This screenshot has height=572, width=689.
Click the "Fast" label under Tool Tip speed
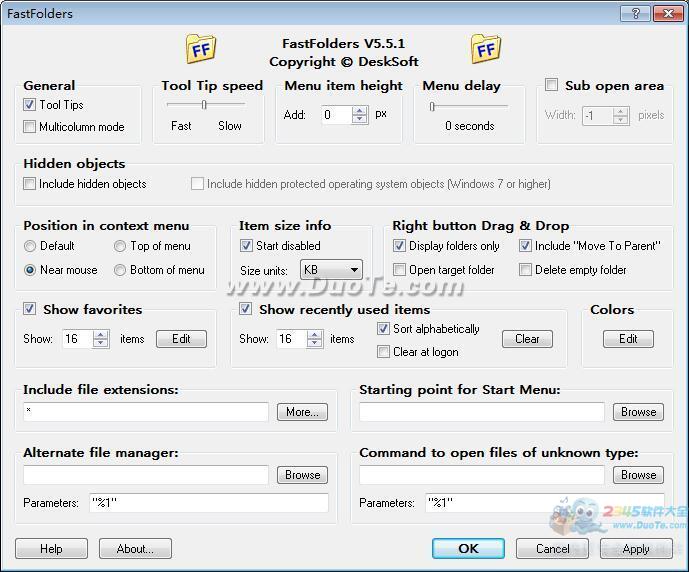click(181, 126)
